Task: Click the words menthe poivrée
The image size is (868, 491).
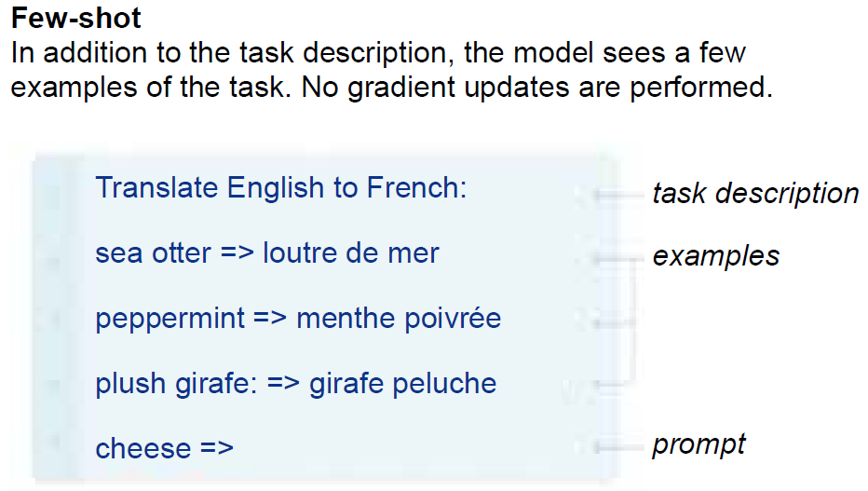Action: 399,319
